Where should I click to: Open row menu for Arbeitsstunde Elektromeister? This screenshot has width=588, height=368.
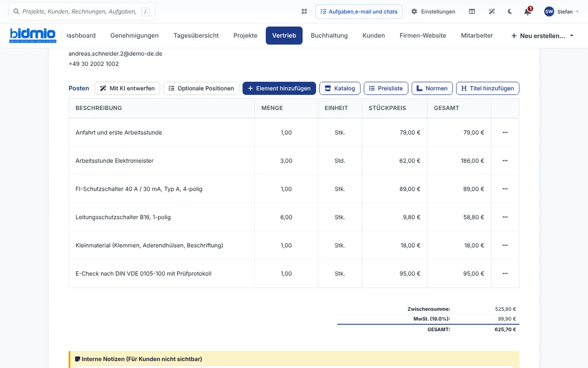(505, 160)
